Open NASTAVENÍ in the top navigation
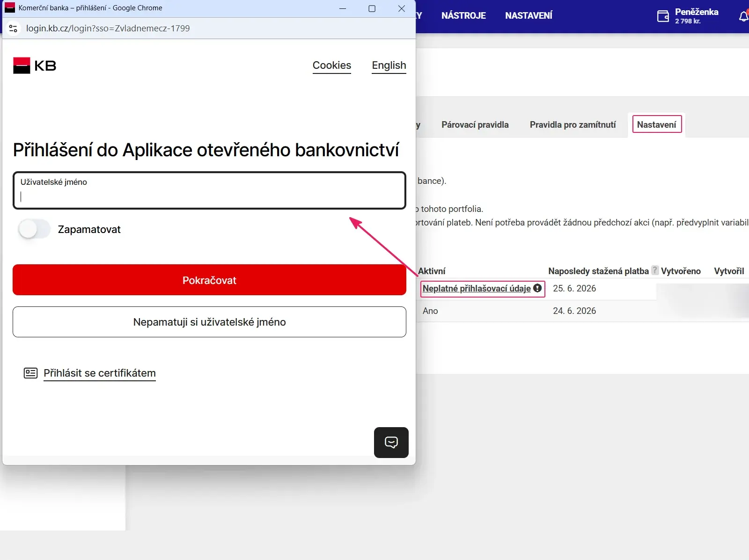 pyautogui.click(x=529, y=16)
